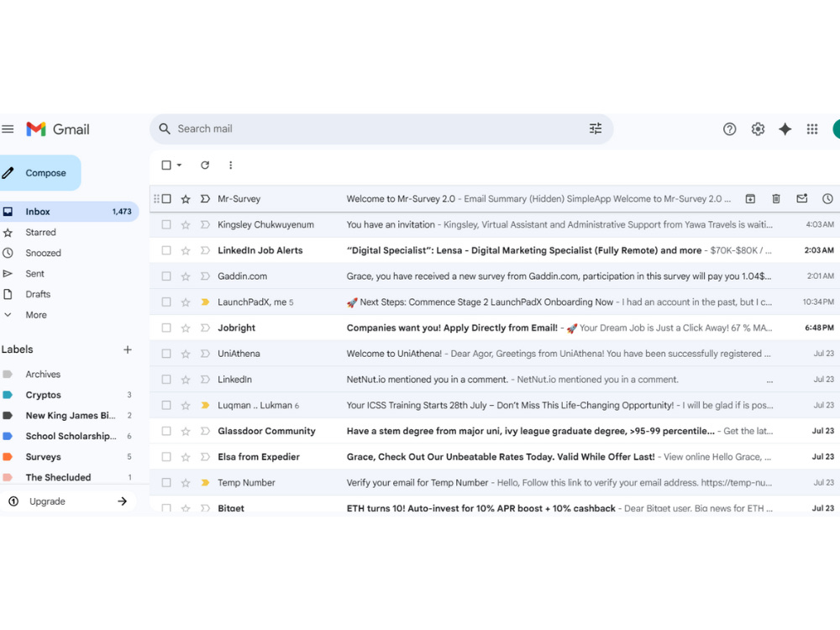Open School Scholarship label
The image size is (840, 630).
tap(71, 436)
